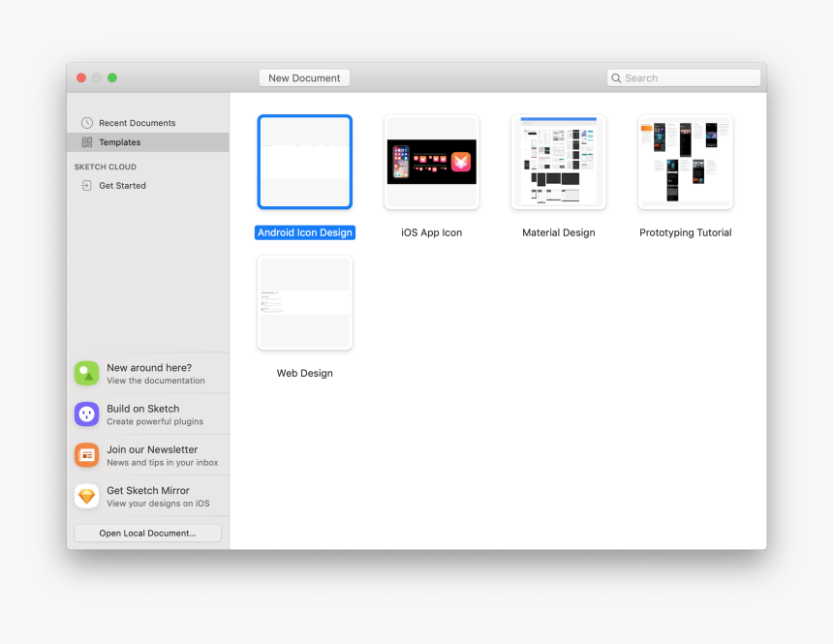Select Templates in the sidebar
Viewport: 833px width, 644px height.
pyautogui.click(x=148, y=142)
